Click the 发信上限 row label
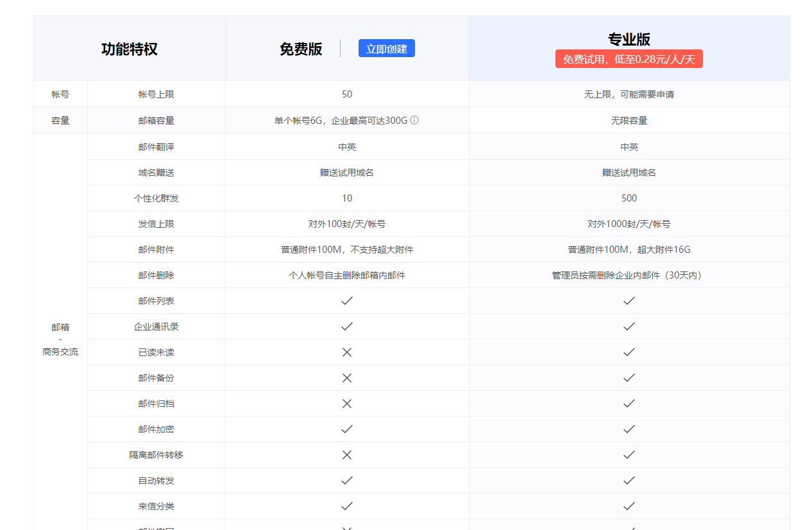The image size is (812, 530). tap(156, 224)
